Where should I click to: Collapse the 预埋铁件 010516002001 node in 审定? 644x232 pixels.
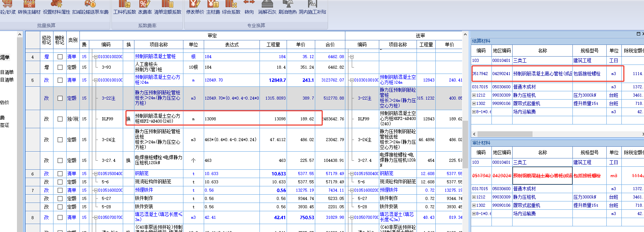pos(96,190)
